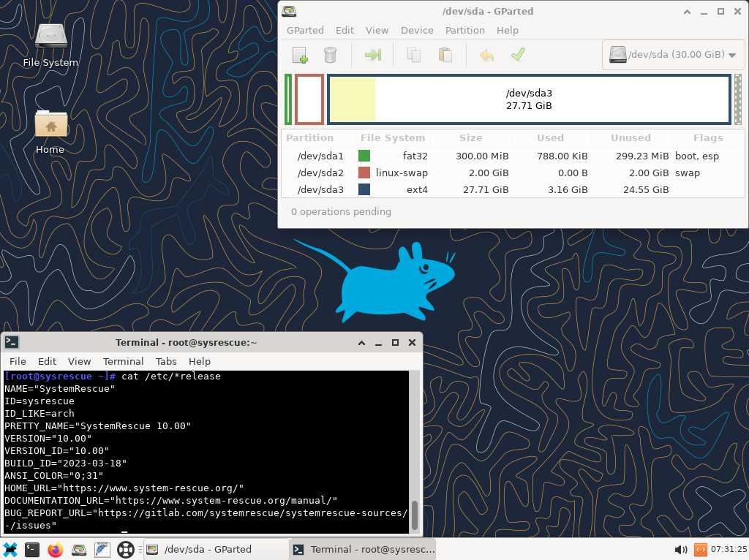749x560 pixels.
Task: Switch to Terminal window in taskbar
Action: (x=364, y=549)
